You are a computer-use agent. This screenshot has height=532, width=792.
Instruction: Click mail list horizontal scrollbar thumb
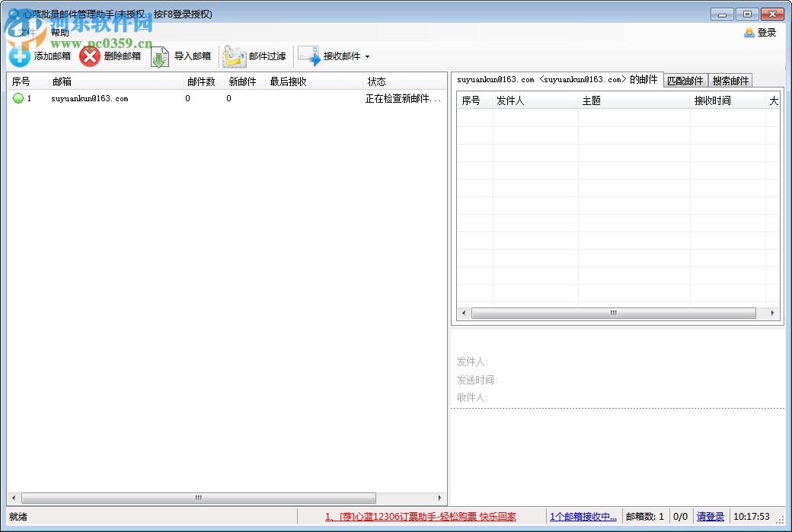[x=613, y=313]
